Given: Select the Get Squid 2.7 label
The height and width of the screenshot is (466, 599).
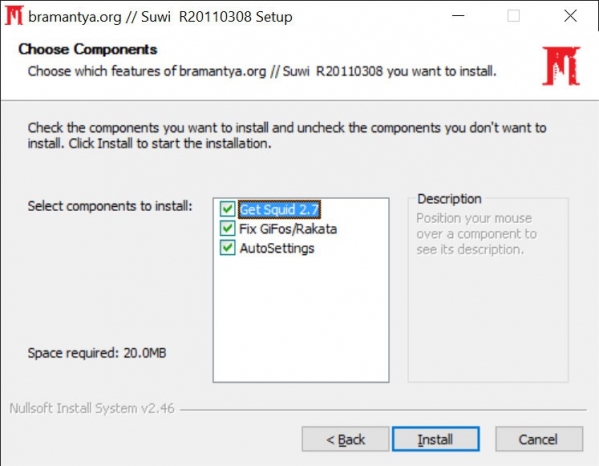Looking at the screenshot, I should click(x=279, y=209).
